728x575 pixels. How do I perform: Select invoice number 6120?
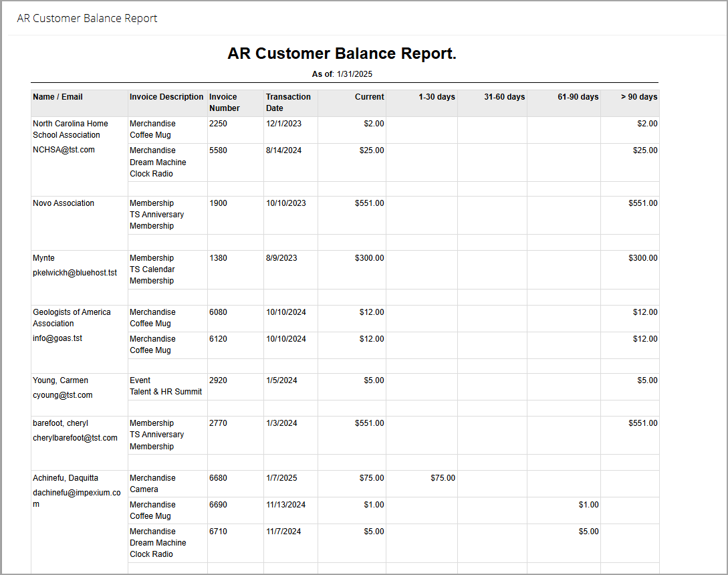218,338
